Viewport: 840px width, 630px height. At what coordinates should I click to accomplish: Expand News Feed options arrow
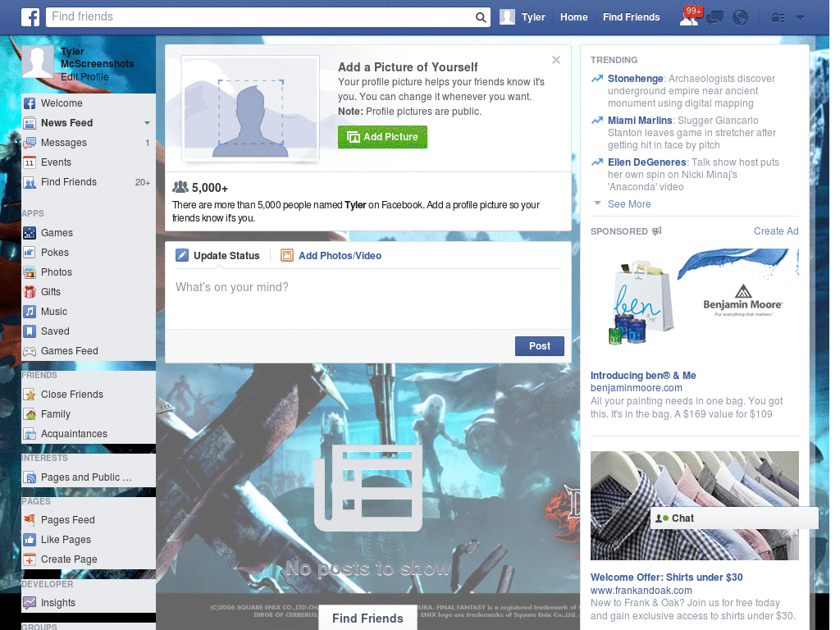147,123
